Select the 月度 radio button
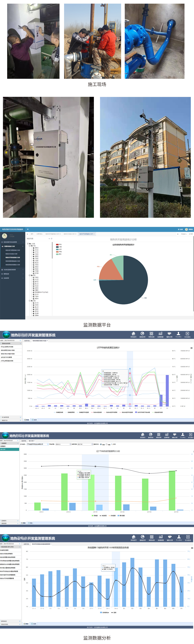The width and height of the screenshot is (194, 644). (x=101, y=444)
